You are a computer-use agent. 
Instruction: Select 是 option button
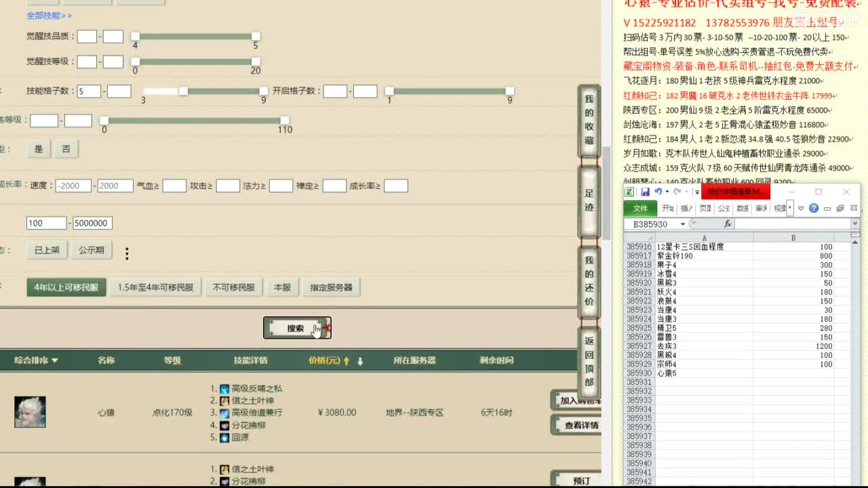[x=38, y=149]
